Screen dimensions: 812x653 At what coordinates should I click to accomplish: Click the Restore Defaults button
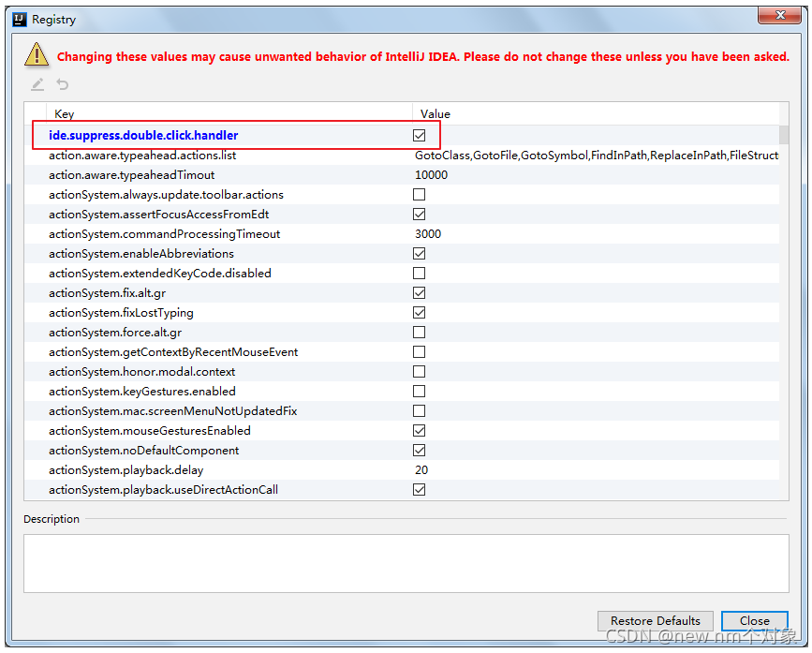655,620
